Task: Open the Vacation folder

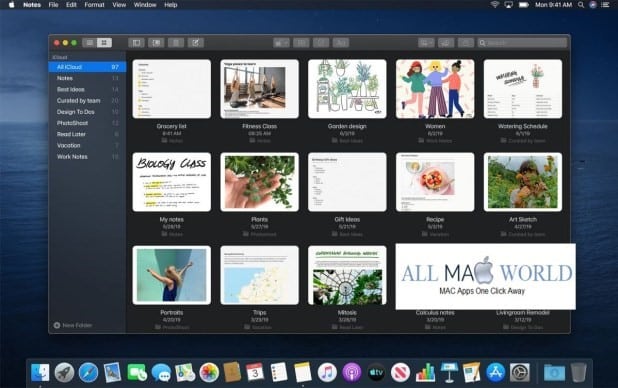Action: (x=87, y=146)
